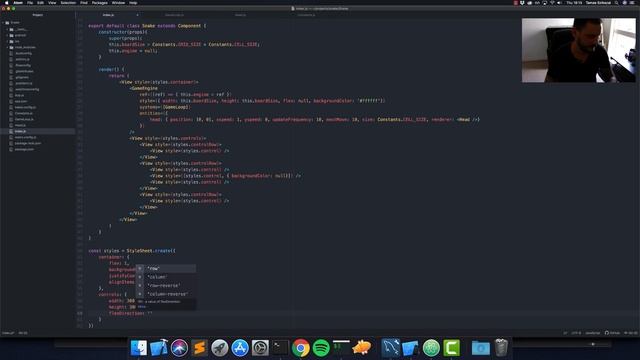Viewport: 640px width, 360px height.
Task: Open Finder from the Dock
Action: 139,348
